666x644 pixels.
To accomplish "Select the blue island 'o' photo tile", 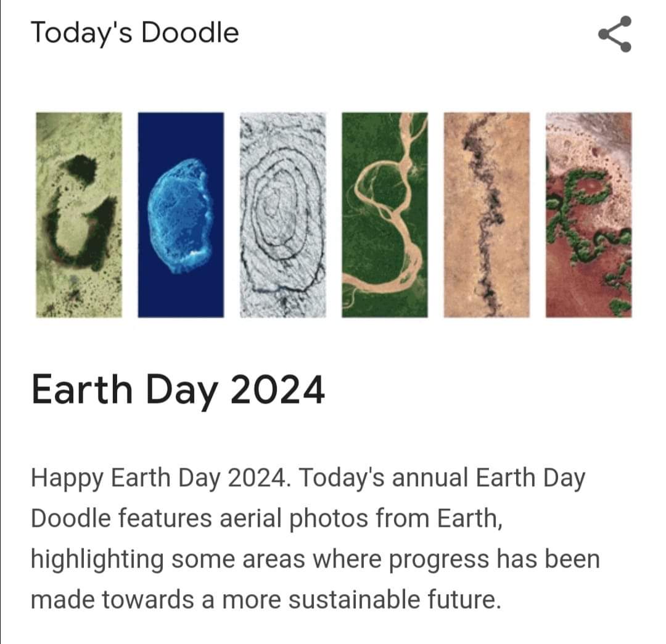I will [x=181, y=215].
